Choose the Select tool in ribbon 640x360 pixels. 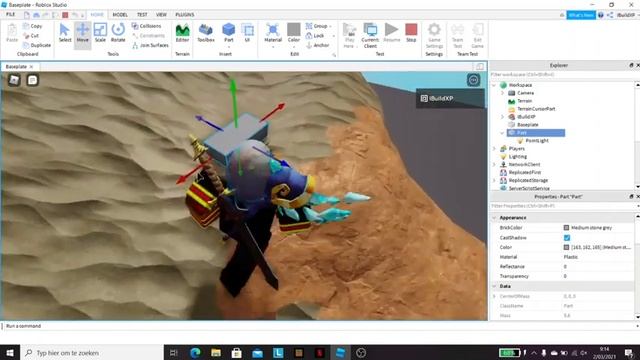pos(65,33)
